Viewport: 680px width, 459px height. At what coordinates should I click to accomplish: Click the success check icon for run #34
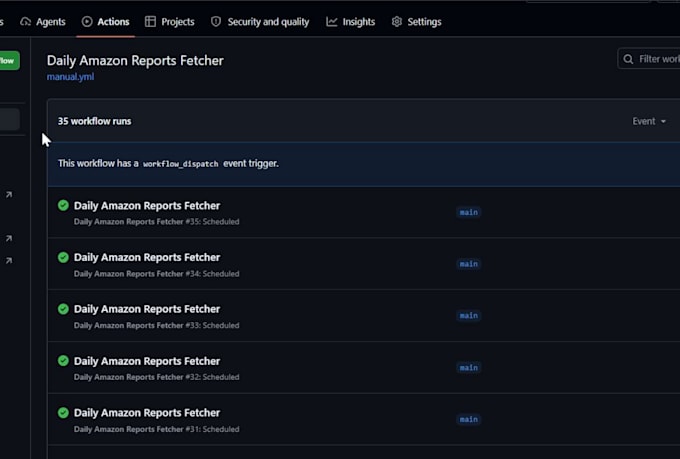coord(63,257)
